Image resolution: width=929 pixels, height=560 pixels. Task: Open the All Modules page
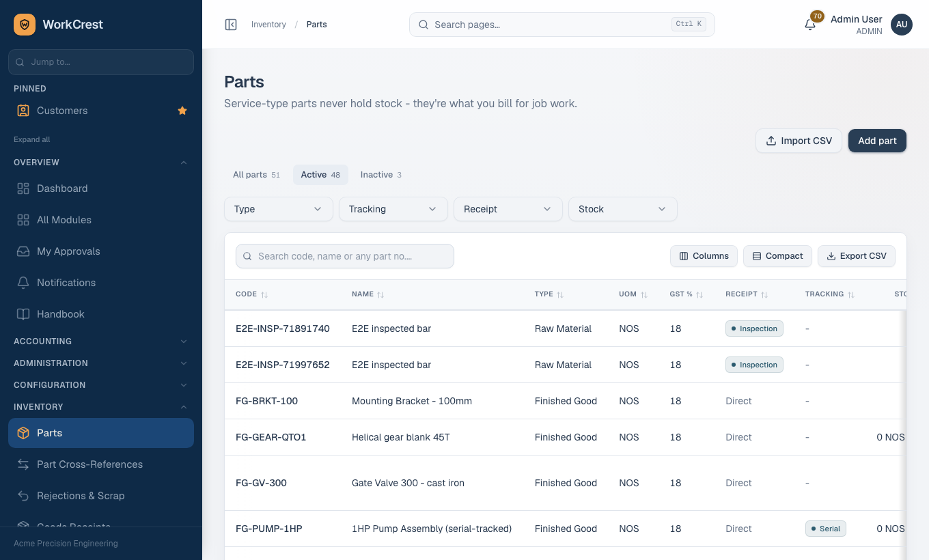(x=101, y=220)
